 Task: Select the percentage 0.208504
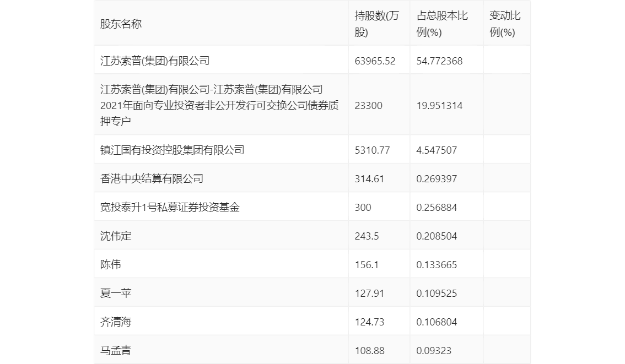coord(437,236)
